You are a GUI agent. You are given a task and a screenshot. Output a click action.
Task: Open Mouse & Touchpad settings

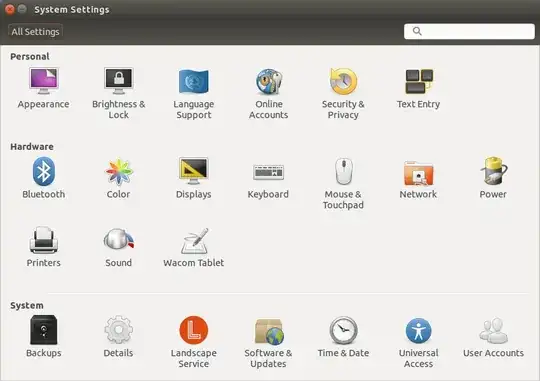point(343,171)
